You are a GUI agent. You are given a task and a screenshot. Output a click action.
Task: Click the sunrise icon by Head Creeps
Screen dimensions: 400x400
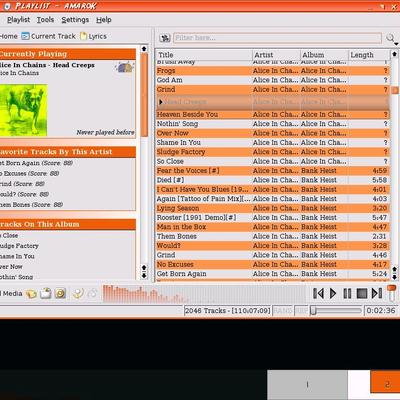pyautogui.click(x=125, y=67)
